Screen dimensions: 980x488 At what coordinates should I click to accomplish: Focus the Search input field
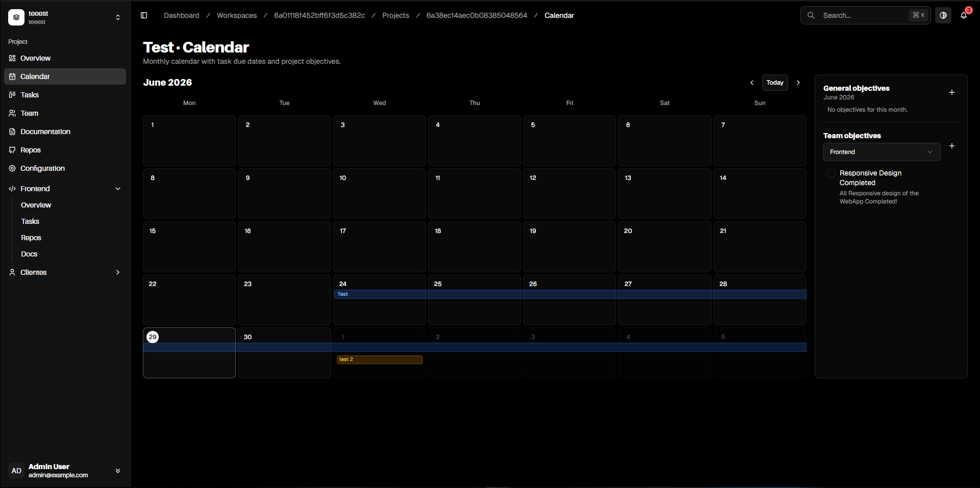(x=866, y=15)
